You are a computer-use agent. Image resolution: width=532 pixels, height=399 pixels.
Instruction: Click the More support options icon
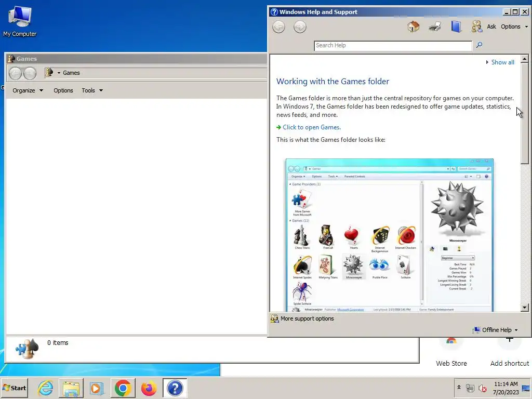point(274,318)
